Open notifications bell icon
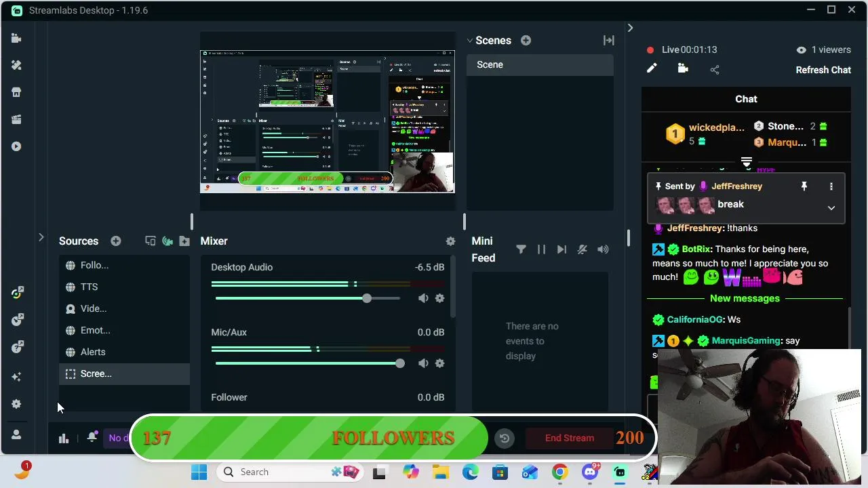The width and height of the screenshot is (868, 488). click(92, 438)
